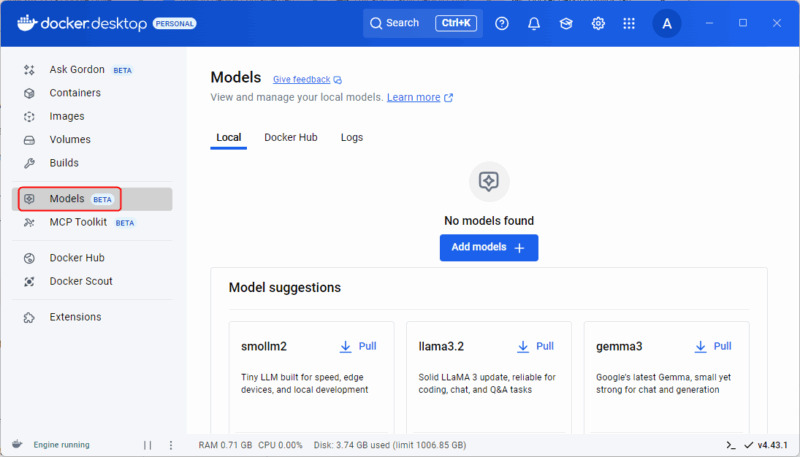Viewport: 800px width, 457px height.
Task: Open the terminal icon in status bar
Action: point(731,445)
